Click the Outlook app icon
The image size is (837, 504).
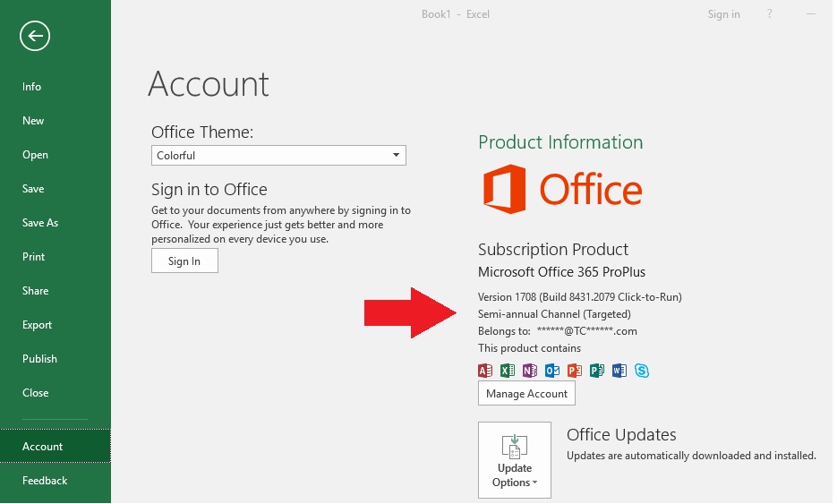tap(552, 371)
